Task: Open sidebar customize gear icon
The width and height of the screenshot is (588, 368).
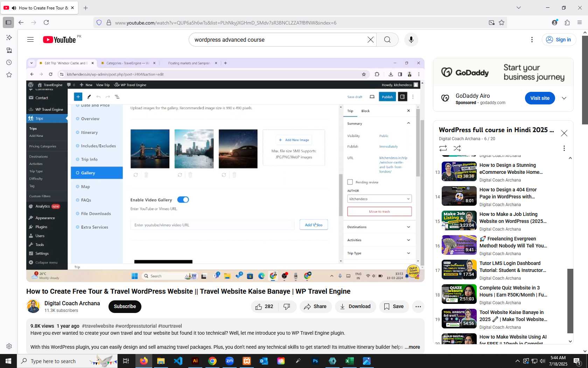Action: click(9, 346)
